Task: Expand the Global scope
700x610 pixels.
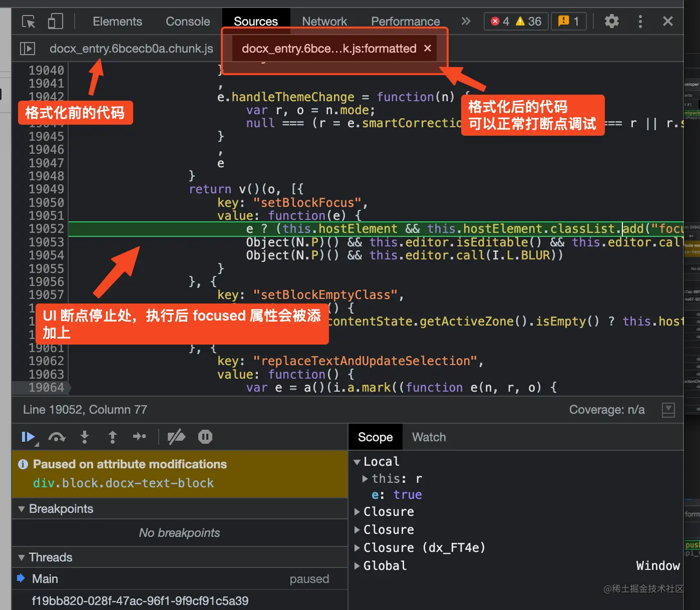Action: [x=357, y=566]
